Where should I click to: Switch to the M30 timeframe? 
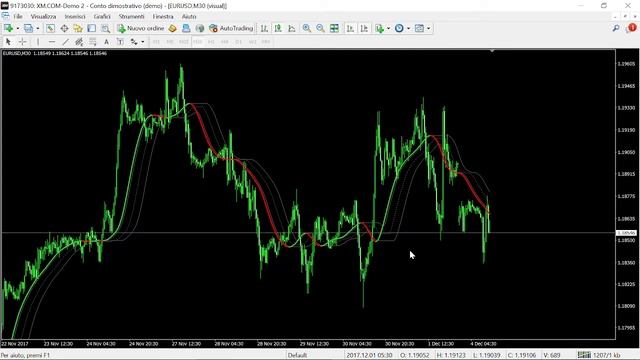(x=198, y=42)
